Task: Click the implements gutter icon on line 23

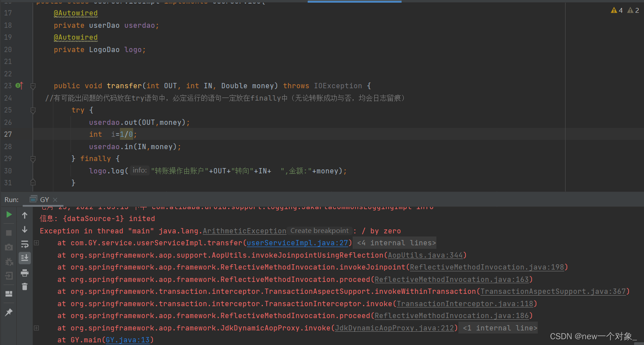Action: coord(19,86)
